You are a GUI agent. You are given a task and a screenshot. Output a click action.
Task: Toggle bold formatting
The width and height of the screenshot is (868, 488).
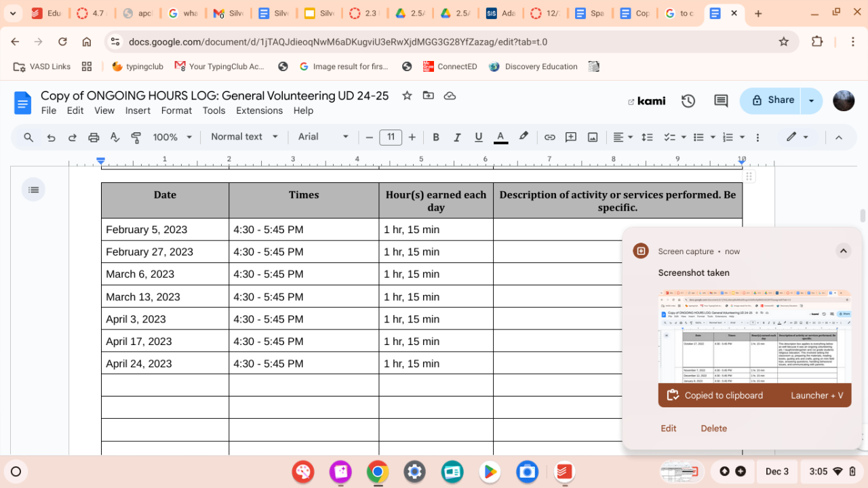[x=436, y=138]
